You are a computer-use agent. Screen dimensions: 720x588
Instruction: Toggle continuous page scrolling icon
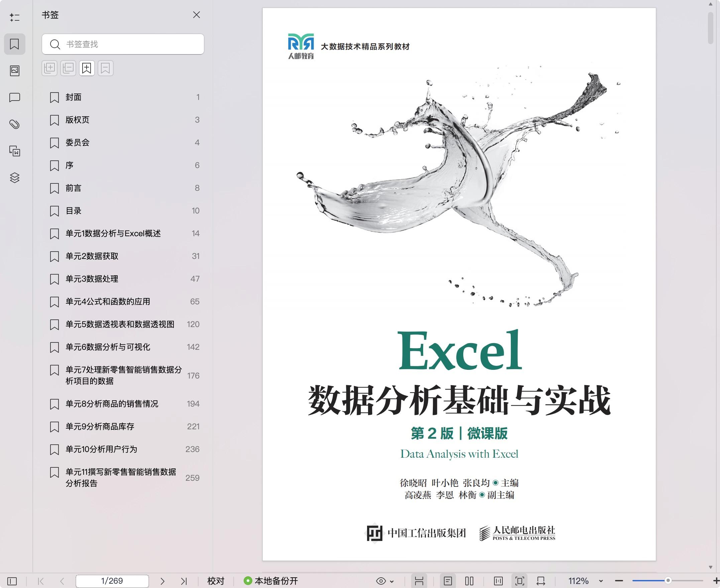click(x=419, y=581)
